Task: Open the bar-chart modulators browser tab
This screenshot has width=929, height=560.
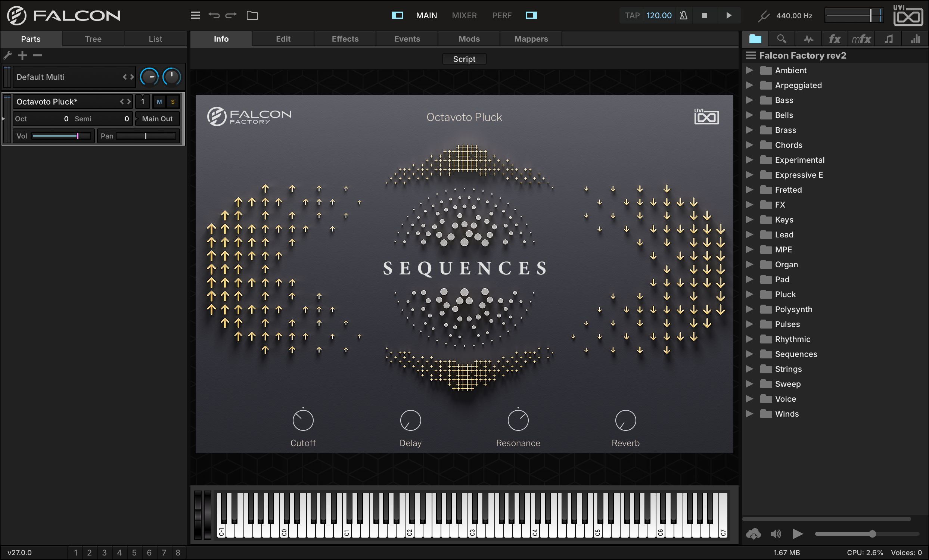Action: (915, 39)
